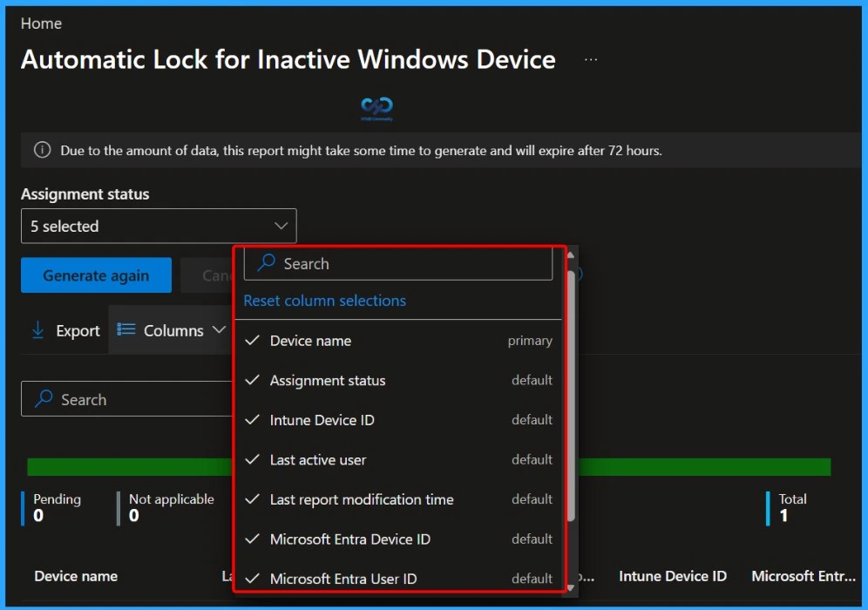The height and width of the screenshot is (610, 868).
Task: Go to Home breadcrumb
Action: tap(42, 24)
